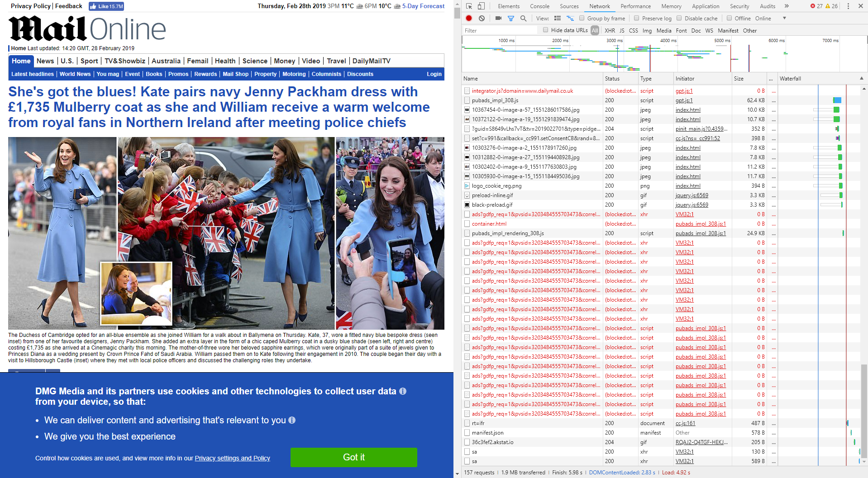Switch to large request rows view
The image size is (868, 478).
(x=558, y=19)
